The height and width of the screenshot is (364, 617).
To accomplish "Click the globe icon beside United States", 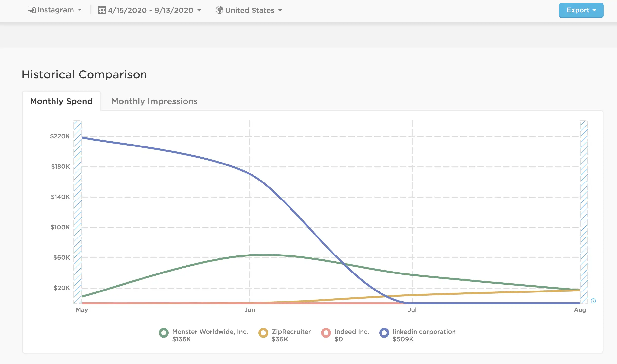I will click(219, 10).
